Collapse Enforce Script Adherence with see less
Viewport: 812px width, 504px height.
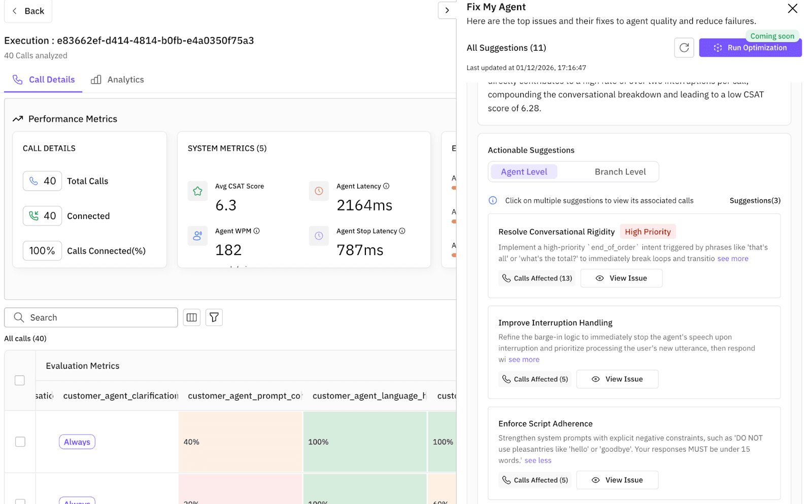538,460
